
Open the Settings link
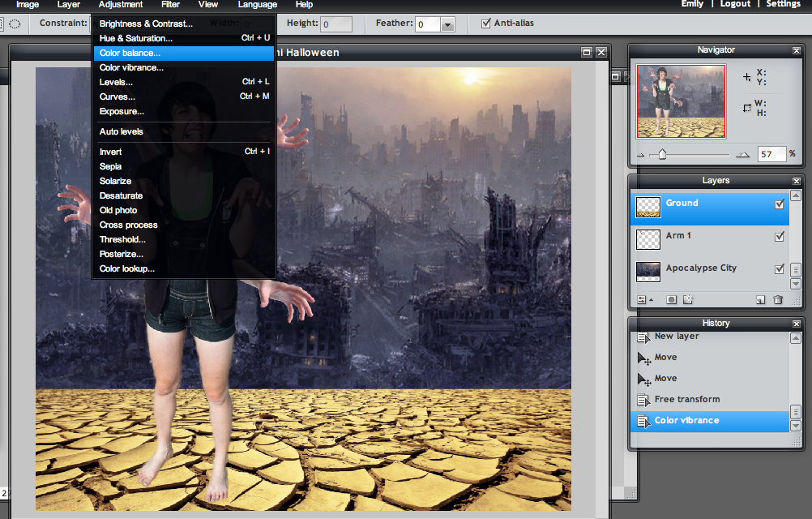[x=783, y=4]
